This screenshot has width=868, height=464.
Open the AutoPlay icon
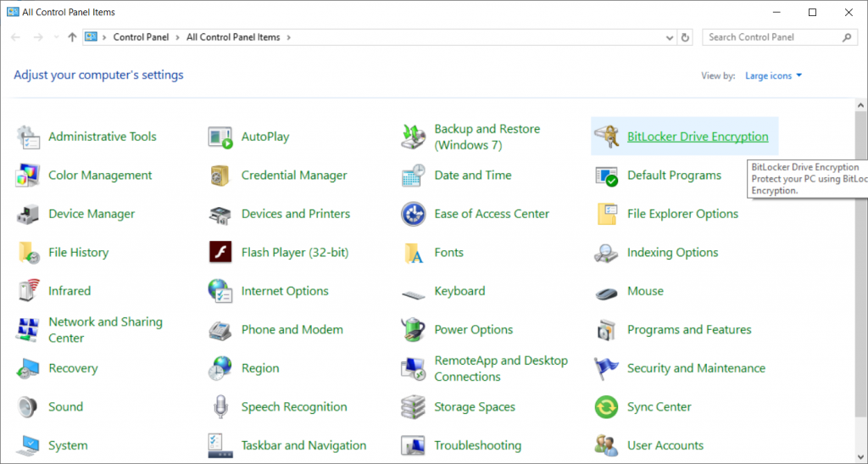[x=220, y=137]
